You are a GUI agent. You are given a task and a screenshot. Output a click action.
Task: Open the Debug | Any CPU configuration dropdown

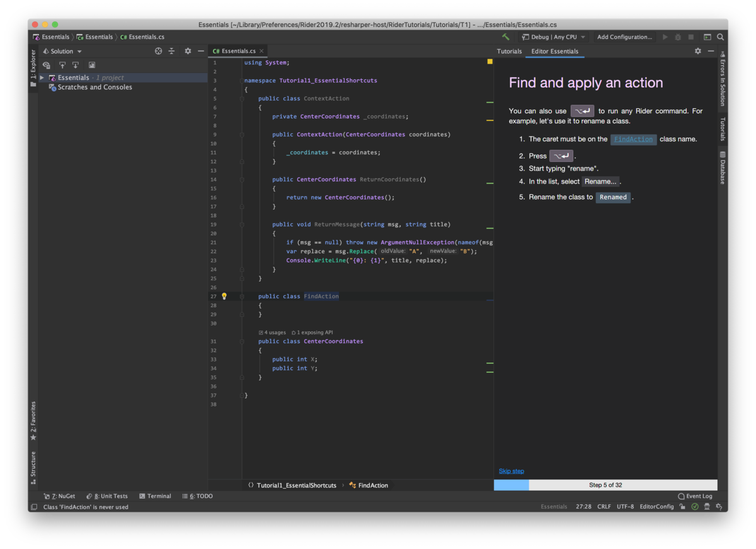(x=553, y=37)
